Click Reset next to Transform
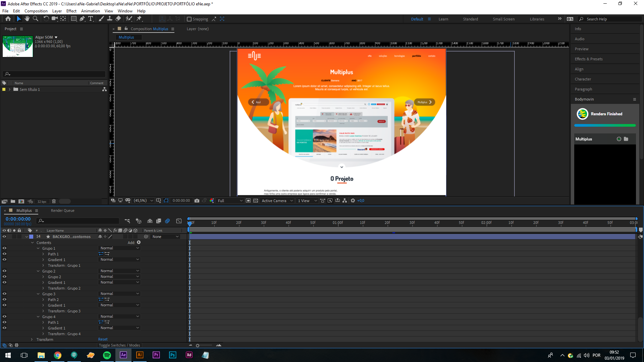This screenshot has width=644, height=362. point(103,340)
